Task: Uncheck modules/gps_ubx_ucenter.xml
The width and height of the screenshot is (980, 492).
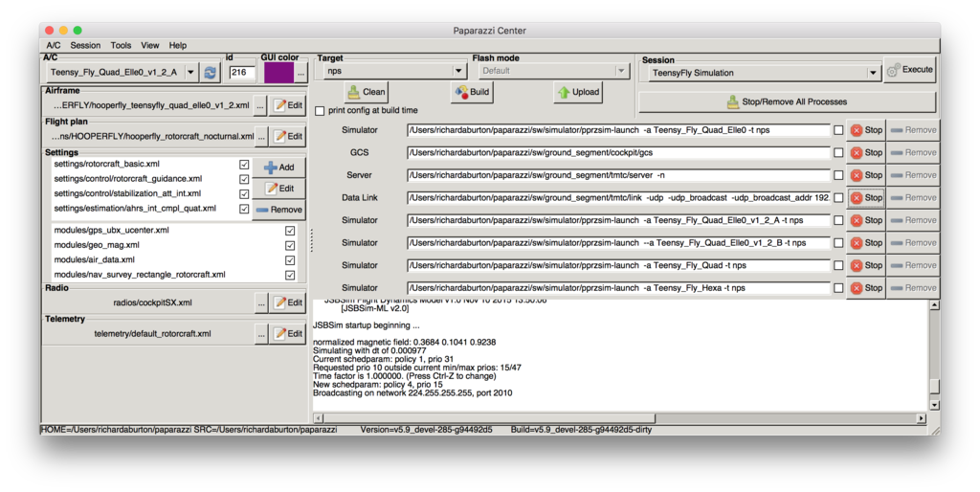Action: (290, 231)
